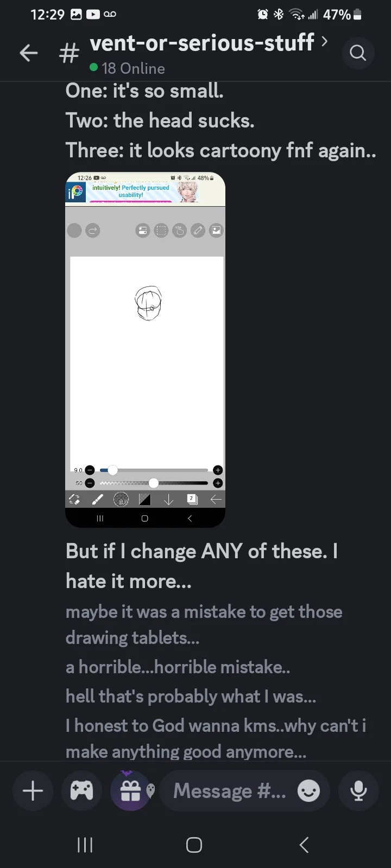The width and height of the screenshot is (391, 868).
Task: Tap the "maybe it was a mistake" message
Action: (204, 624)
